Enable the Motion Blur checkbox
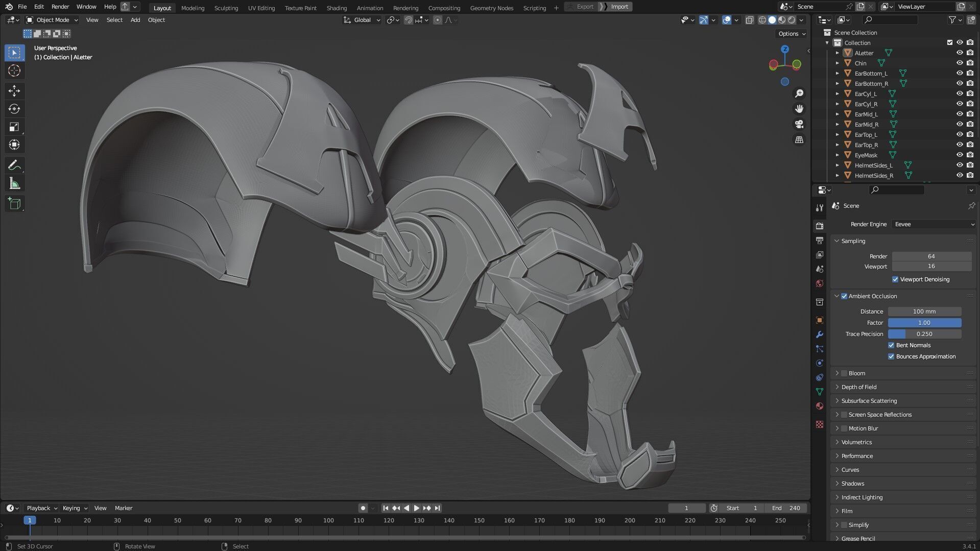This screenshot has height=551, width=980. point(844,428)
